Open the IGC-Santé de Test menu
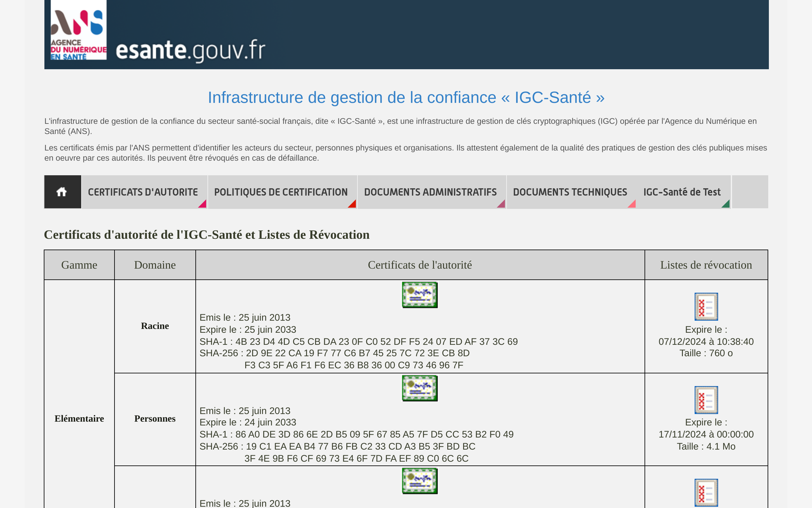Screen dimensions: 812x508 click(684, 192)
